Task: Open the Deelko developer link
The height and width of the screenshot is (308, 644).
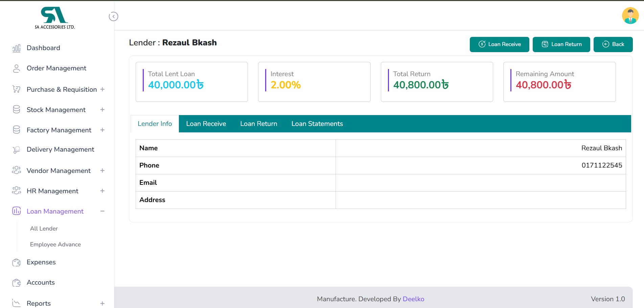Action: point(413,299)
